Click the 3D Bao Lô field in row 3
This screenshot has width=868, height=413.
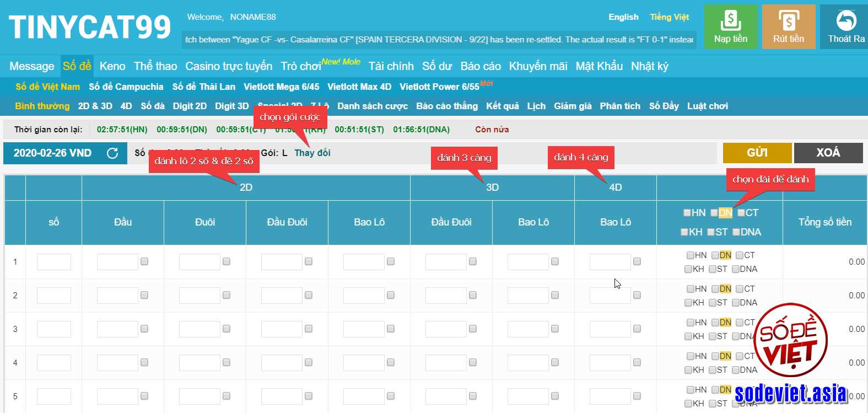click(x=528, y=329)
